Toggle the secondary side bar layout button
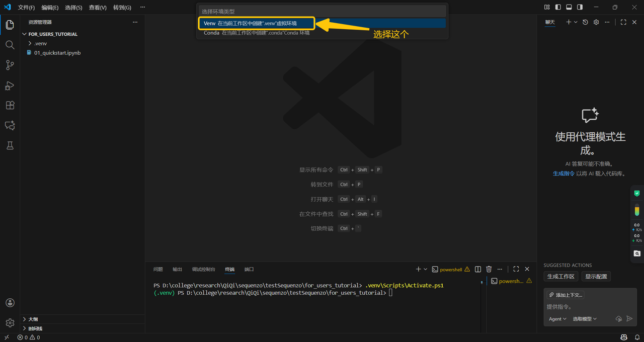Viewport: 644px width, 342px height. tap(580, 7)
